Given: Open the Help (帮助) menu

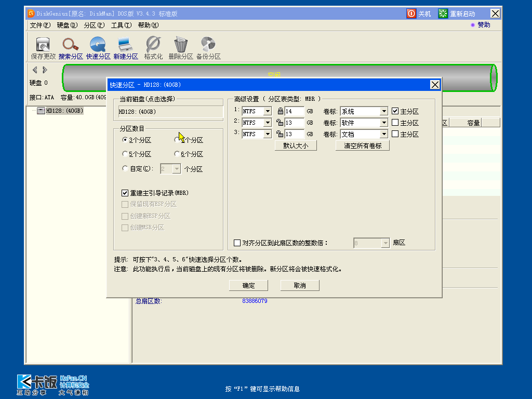Looking at the screenshot, I should tap(148, 25).
